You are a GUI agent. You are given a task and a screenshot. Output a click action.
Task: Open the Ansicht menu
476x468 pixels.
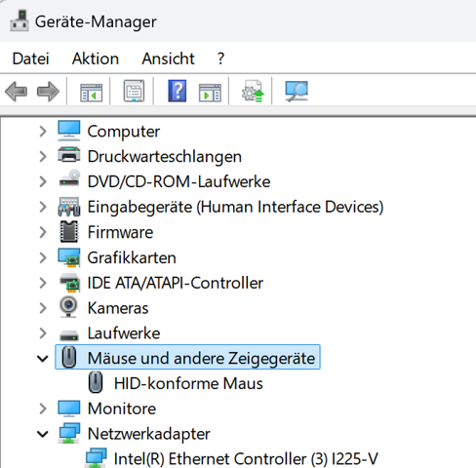pos(168,58)
